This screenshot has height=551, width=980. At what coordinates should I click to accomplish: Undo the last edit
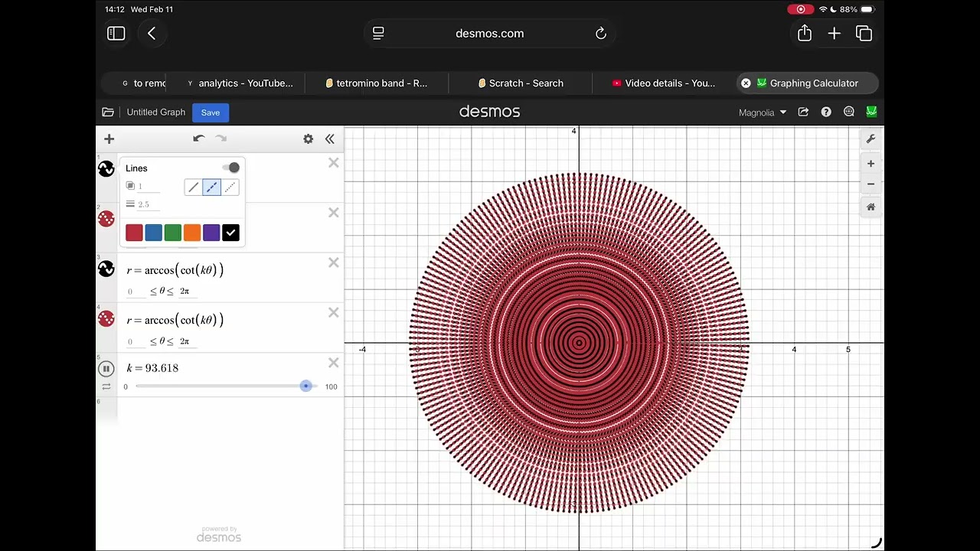[198, 139]
